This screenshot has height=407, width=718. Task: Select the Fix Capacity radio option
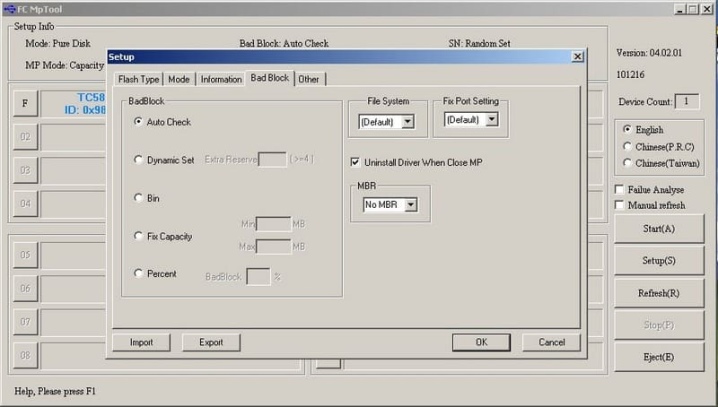pos(138,236)
